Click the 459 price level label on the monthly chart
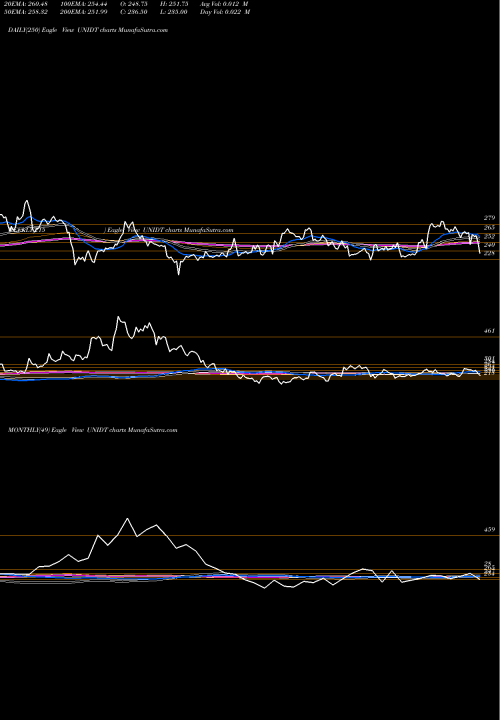The height and width of the screenshot is (720, 500). pyautogui.click(x=489, y=529)
